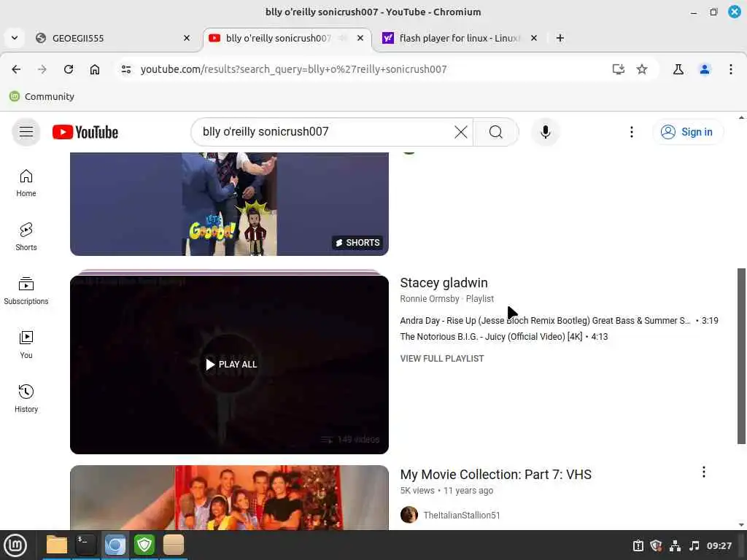The height and width of the screenshot is (560, 747).
Task: Open the browser profile avatar
Action: pos(705,69)
